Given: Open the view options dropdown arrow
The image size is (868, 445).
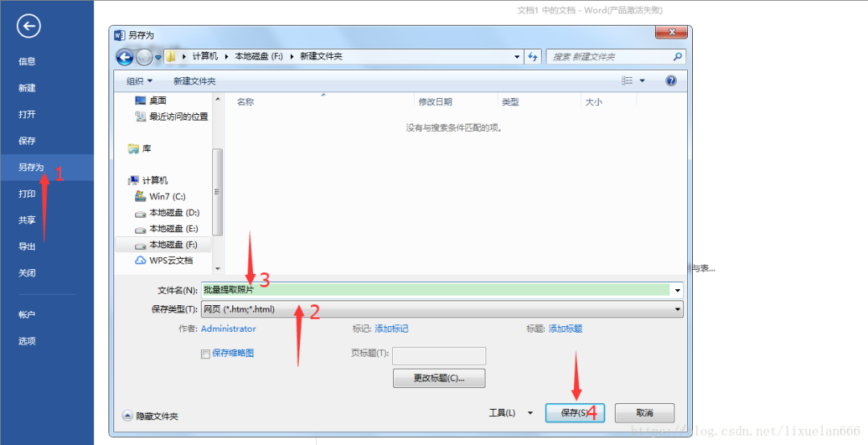Looking at the screenshot, I should [x=642, y=81].
